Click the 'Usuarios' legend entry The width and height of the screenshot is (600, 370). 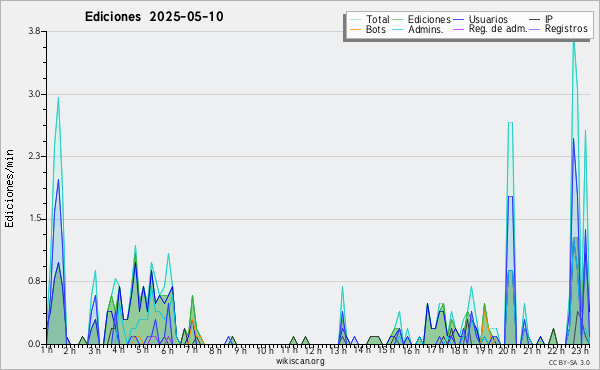point(480,19)
